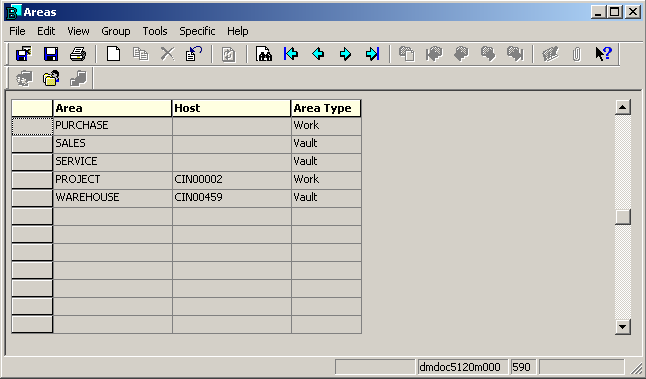Image resolution: width=646 pixels, height=379 pixels.
Task: Open the Edit menu
Action: [x=46, y=31]
